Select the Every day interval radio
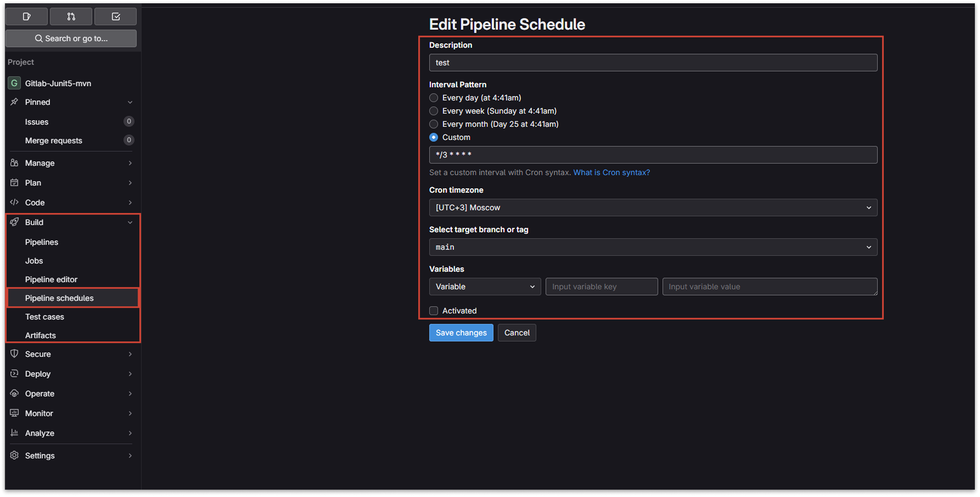980x497 pixels. (x=433, y=98)
